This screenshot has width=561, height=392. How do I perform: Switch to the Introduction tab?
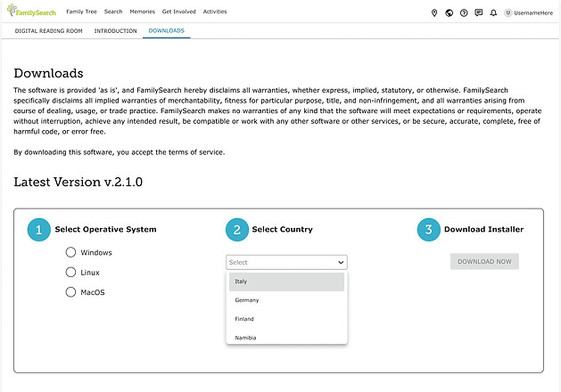tap(116, 31)
